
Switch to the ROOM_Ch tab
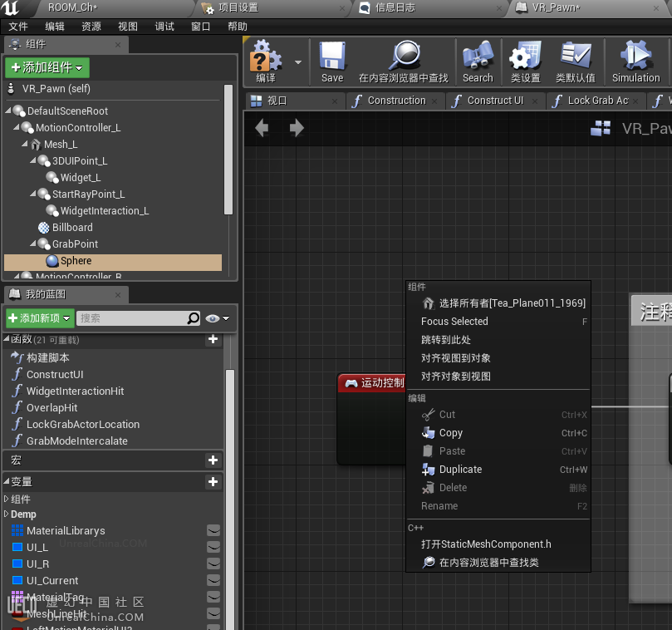click(x=73, y=7)
